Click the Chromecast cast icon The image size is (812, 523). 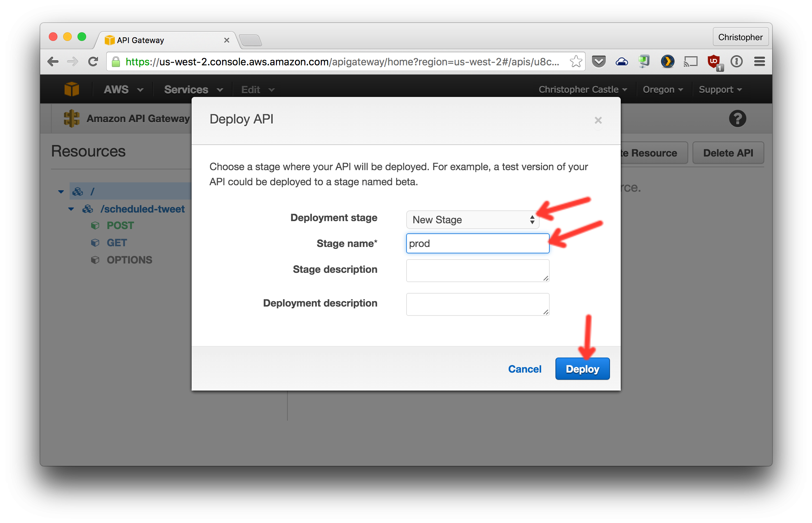[690, 62]
